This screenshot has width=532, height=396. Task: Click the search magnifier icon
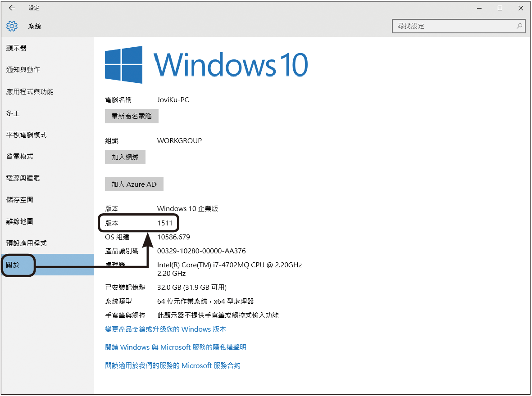coord(519,26)
